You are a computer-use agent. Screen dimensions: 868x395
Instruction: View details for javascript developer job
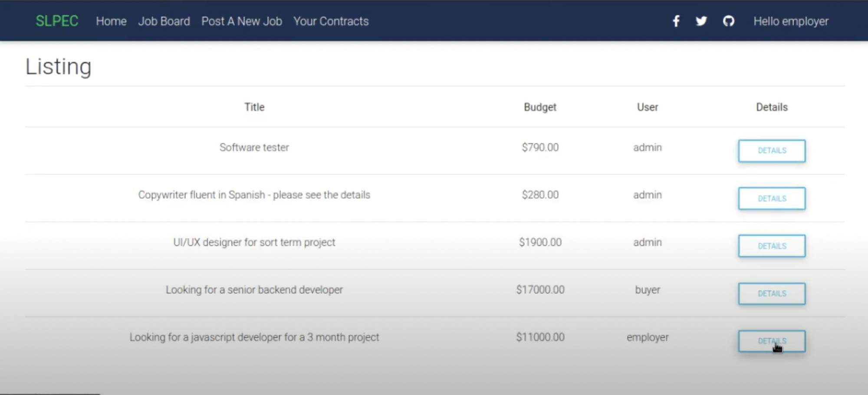click(x=772, y=341)
